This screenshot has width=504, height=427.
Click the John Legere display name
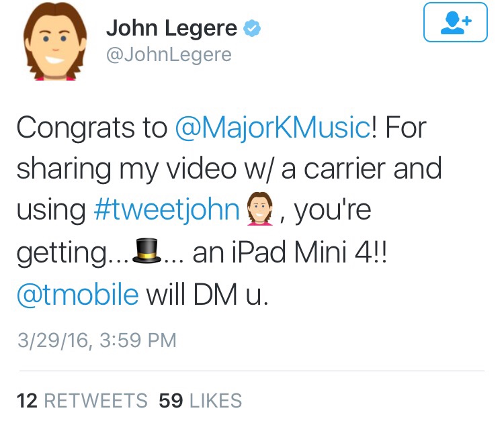pyautogui.click(x=171, y=28)
